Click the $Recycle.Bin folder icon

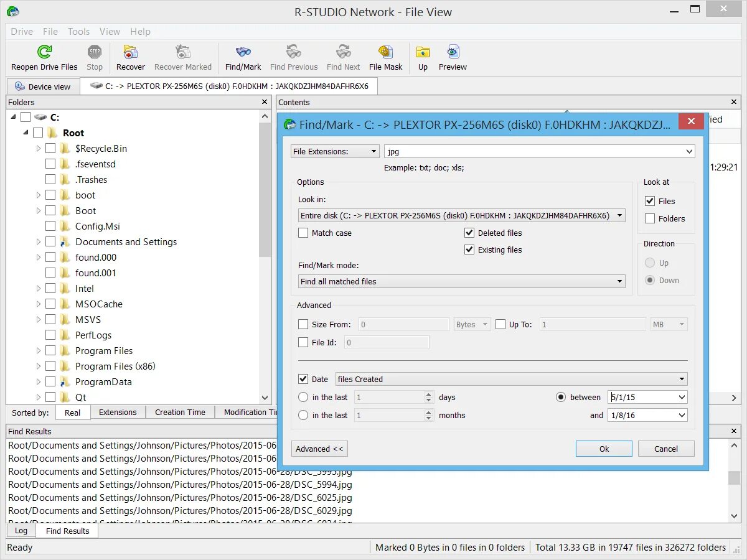tap(65, 148)
